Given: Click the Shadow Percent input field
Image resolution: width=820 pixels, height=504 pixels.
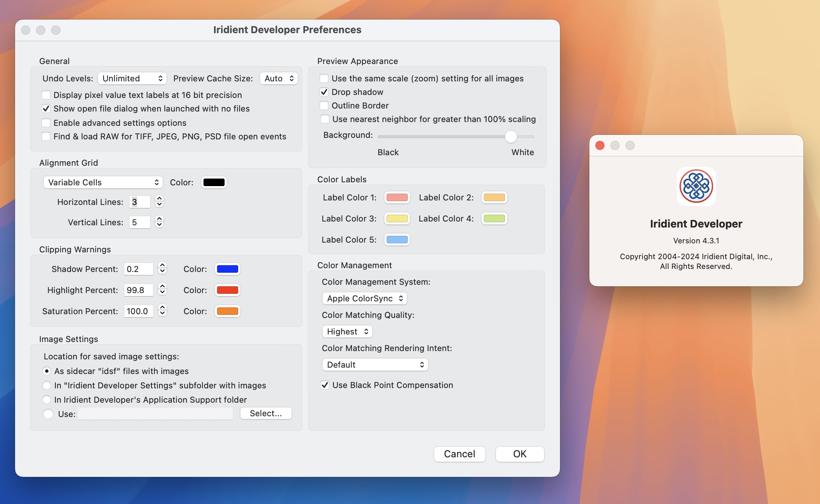Looking at the screenshot, I should (x=139, y=269).
